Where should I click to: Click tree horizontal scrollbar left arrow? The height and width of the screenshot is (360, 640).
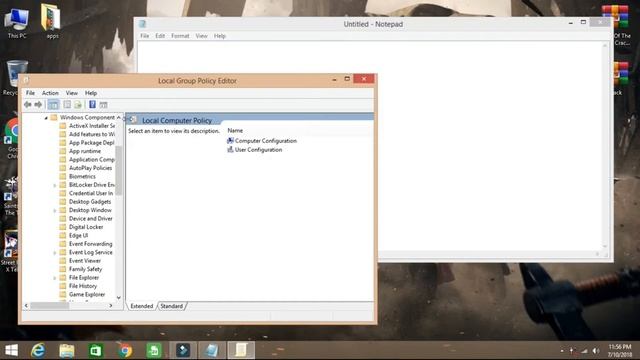(27, 305)
